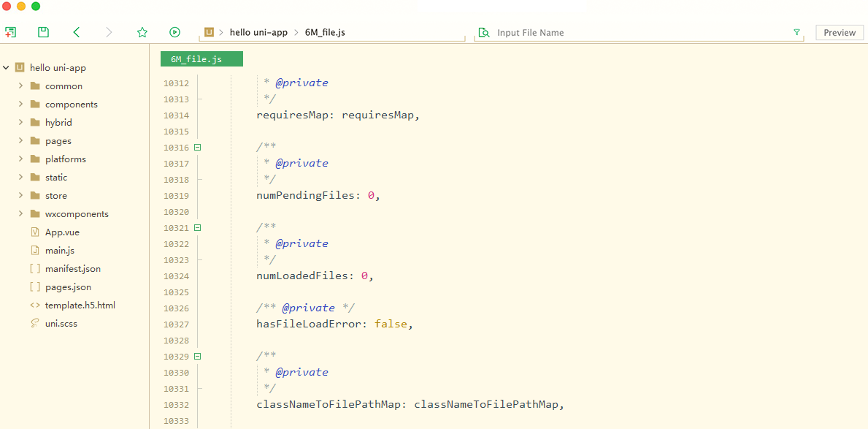
Task: Select 'hello uni-app' in the breadcrumb
Action: pyautogui.click(x=258, y=33)
